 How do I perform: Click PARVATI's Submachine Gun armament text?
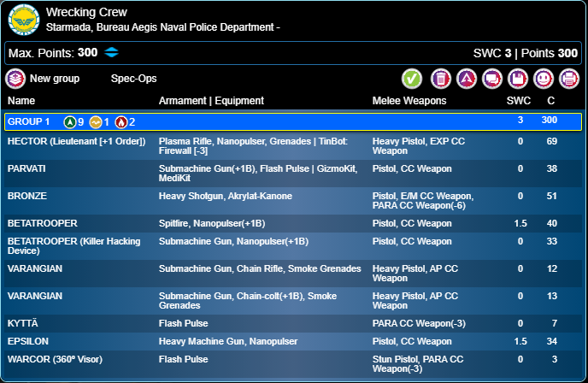[258, 174]
